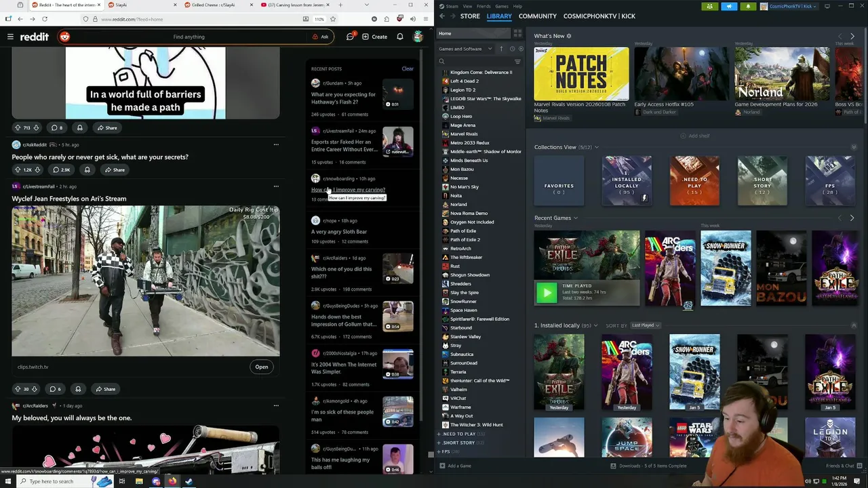Open Steam notifications bell button
The height and width of the screenshot is (488, 868).
point(748,6)
